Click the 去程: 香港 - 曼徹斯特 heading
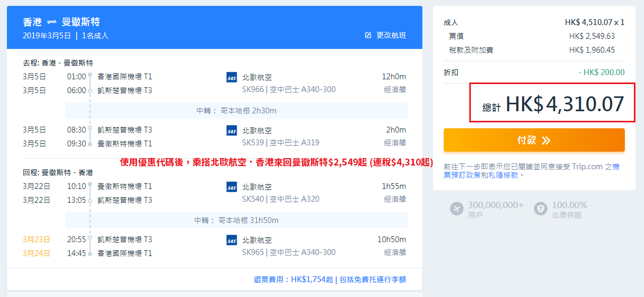Image resolution: width=644 pixels, height=297 pixels. point(58,63)
